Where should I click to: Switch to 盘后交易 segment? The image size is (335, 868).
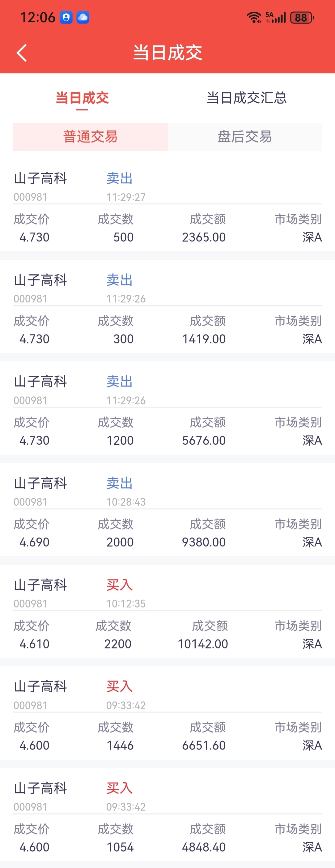(x=245, y=137)
